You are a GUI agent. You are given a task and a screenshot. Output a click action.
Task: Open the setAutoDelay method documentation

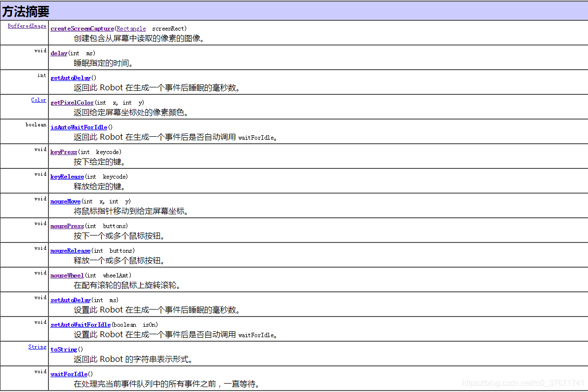[70, 300]
